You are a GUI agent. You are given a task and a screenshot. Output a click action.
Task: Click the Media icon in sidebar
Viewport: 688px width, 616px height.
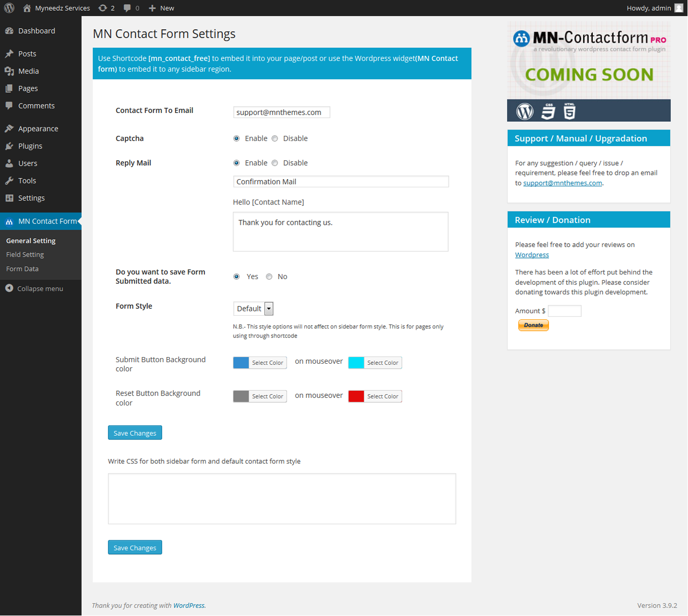(9, 71)
